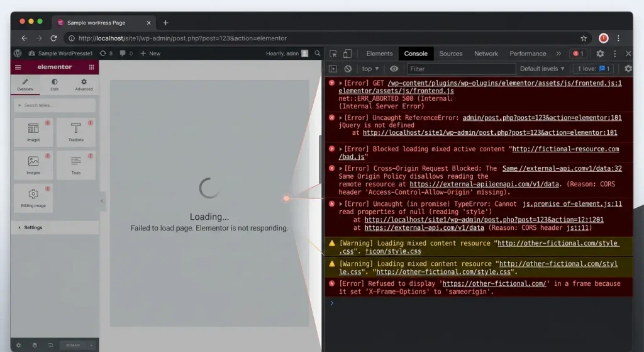
Task: Open the search widgets dropdown arrow
Action: pyautogui.click(x=19, y=105)
